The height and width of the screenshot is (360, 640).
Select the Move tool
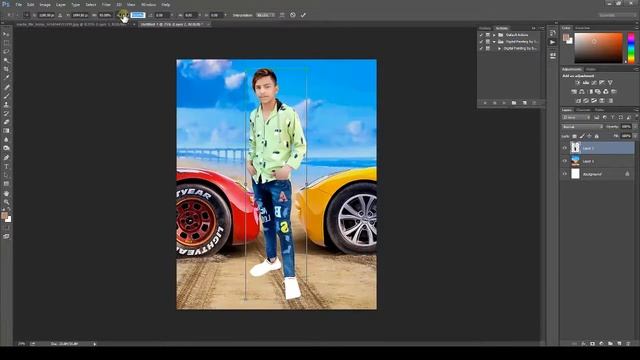click(x=6, y=34)
